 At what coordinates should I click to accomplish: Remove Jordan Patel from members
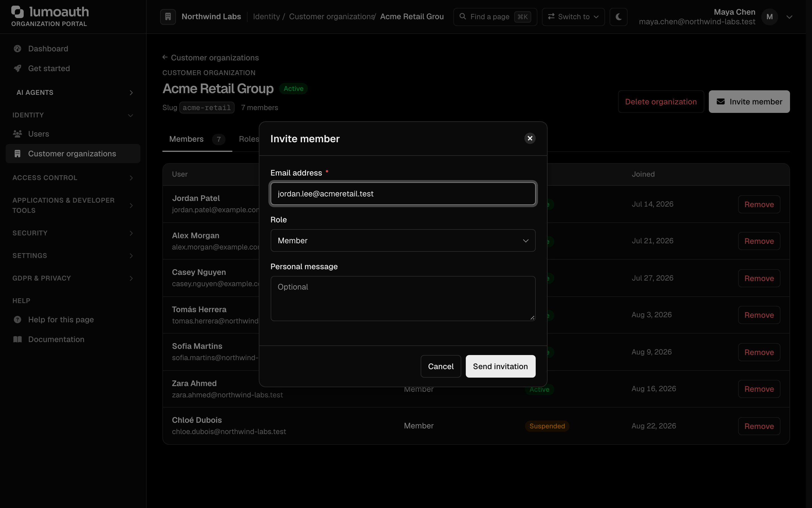click(x=759, y=204)
